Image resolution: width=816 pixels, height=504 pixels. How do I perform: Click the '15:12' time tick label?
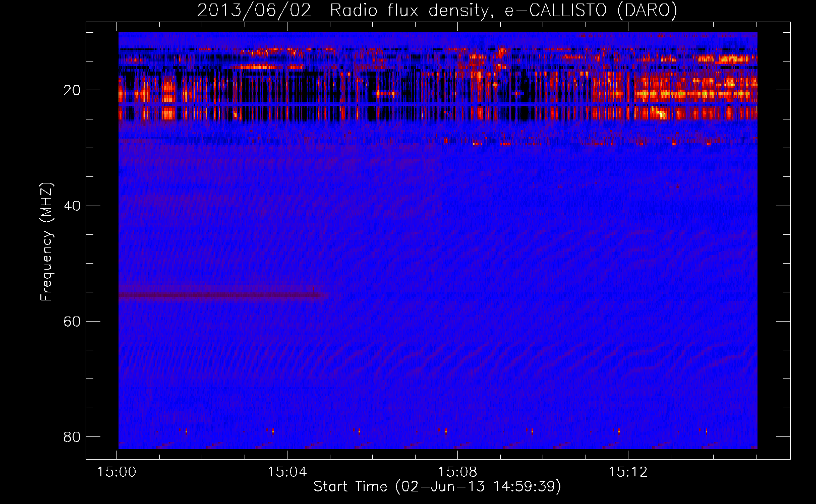tap(628, 472)
